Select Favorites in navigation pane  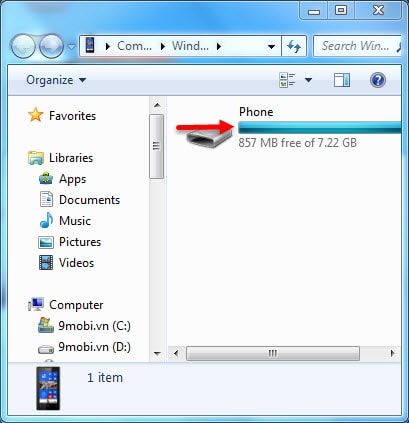click(x=72, y=116)
